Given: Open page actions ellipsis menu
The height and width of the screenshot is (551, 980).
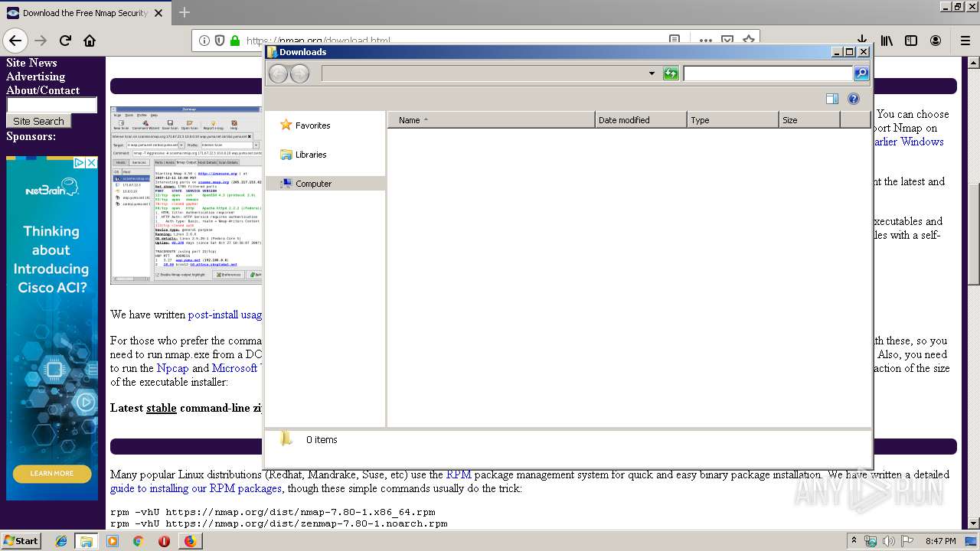Looking at the screenshot, I should (x=705, y=40).
